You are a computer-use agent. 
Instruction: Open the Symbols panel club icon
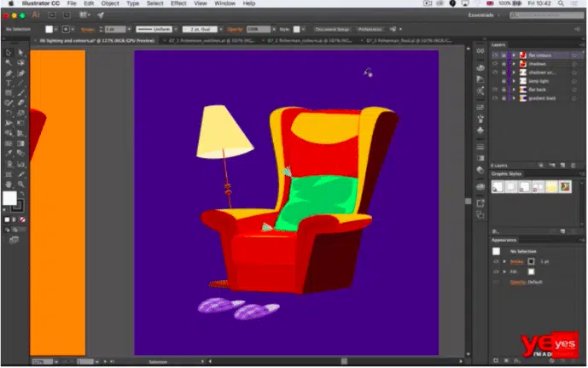coord(480,131)
